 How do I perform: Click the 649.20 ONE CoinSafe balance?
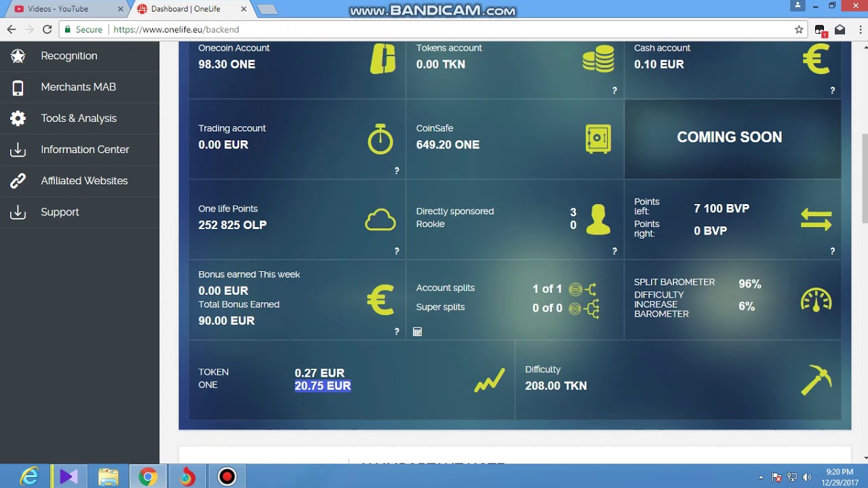(x=448, y=144)
